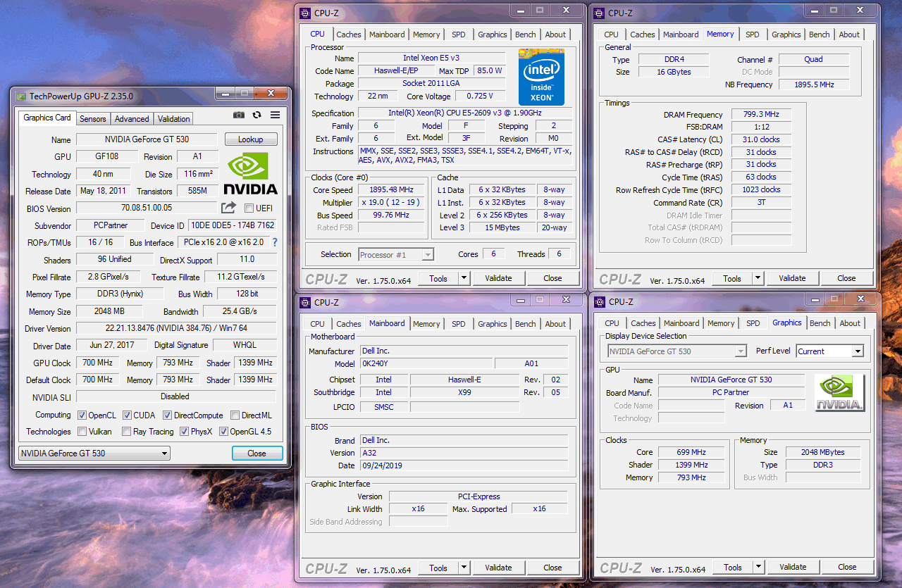Toggle the PhysX checkbox
902x588 pixels.
click(x=185, y=432)
